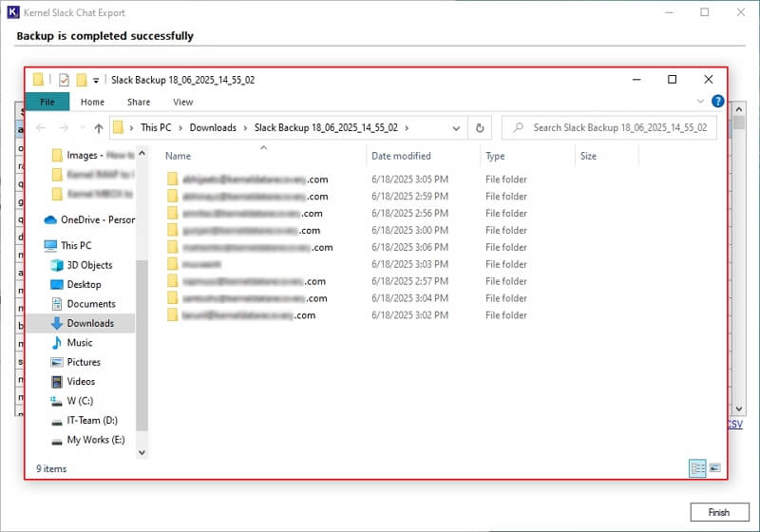Image resolution: width=760 pixels, height=532 pixels.
Task: Select folder modified 6/18/2025 3:04 PM
Action: 347,298
